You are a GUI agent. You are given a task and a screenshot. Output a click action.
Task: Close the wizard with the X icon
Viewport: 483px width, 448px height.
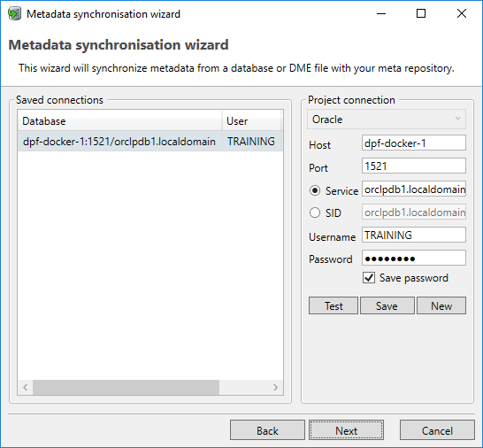462,13
